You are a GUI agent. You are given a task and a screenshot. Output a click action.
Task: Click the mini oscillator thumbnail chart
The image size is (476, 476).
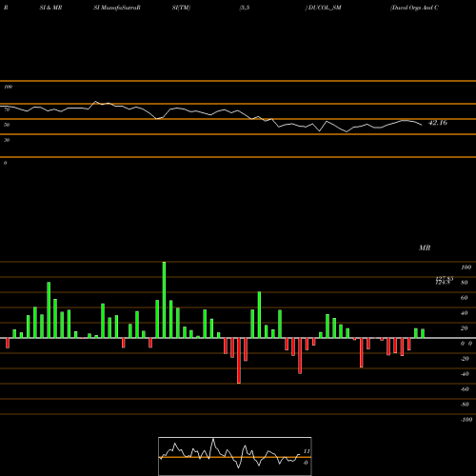(235, 456)
